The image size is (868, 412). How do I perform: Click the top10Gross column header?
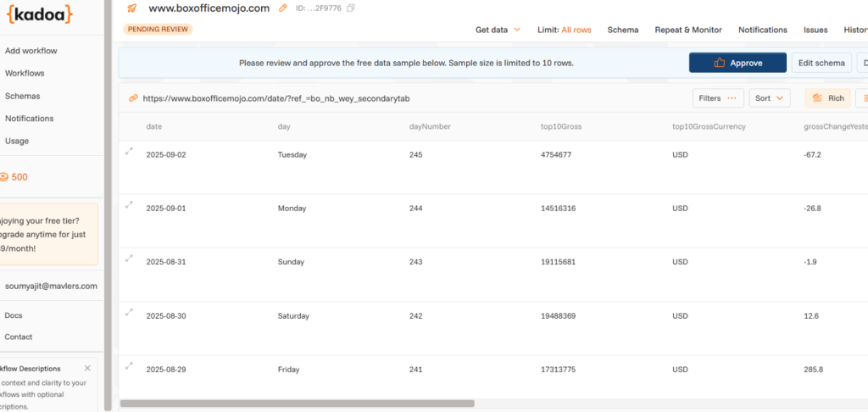pos(561,126)
